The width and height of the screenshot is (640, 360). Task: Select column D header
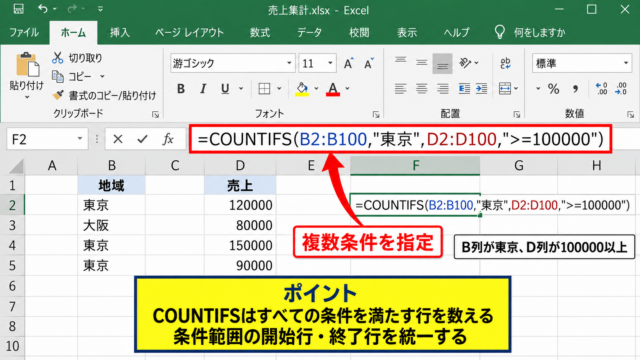tap(240, 165)
